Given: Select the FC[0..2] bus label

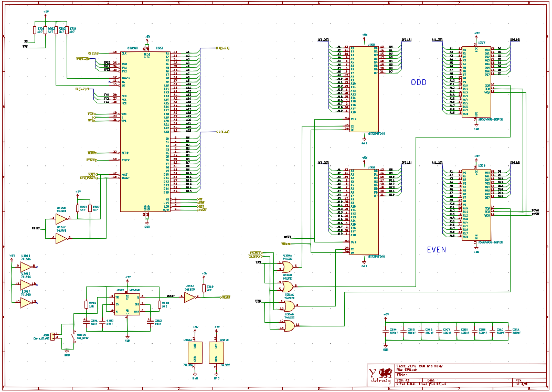Looking at the screenshot, I should [x=82, y=89].
